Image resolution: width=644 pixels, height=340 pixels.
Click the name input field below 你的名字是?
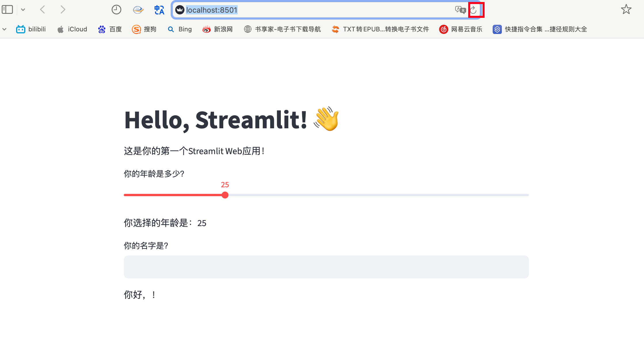point(326,267)
